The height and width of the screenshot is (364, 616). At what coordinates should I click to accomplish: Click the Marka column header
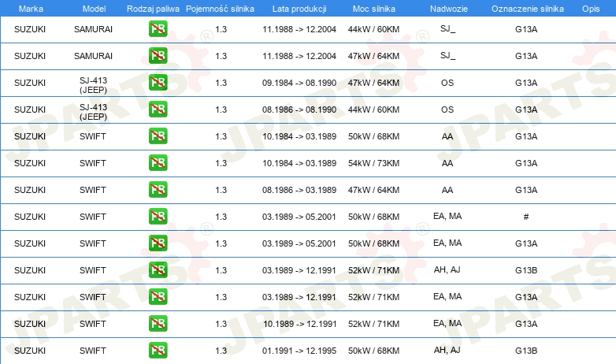[31, 9]
